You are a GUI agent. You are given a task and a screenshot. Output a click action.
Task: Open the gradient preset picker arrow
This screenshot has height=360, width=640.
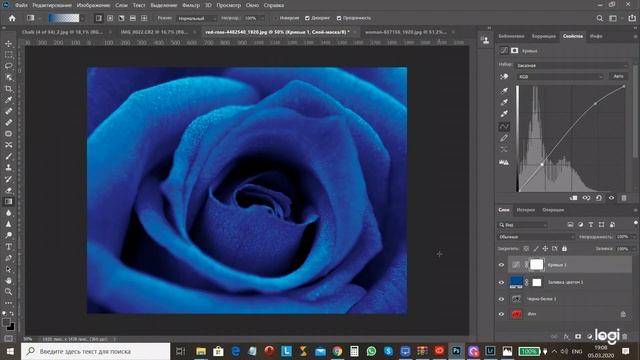coord(82,18)
